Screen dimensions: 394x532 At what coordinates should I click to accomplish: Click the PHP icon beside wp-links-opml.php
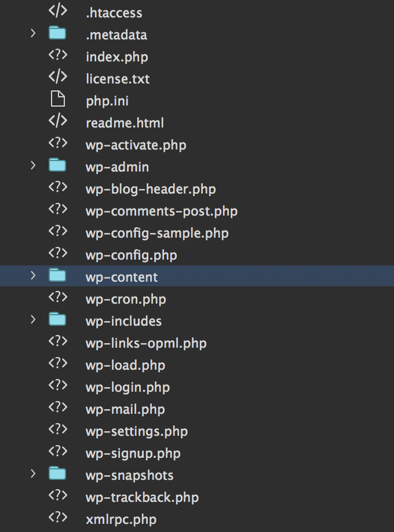[58, 341]
